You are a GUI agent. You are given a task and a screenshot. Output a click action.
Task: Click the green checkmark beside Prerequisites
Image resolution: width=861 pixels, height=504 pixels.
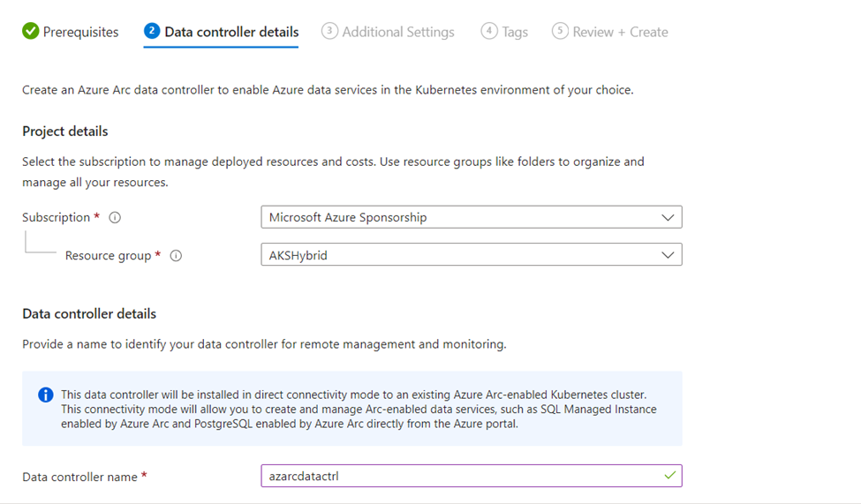31,31
